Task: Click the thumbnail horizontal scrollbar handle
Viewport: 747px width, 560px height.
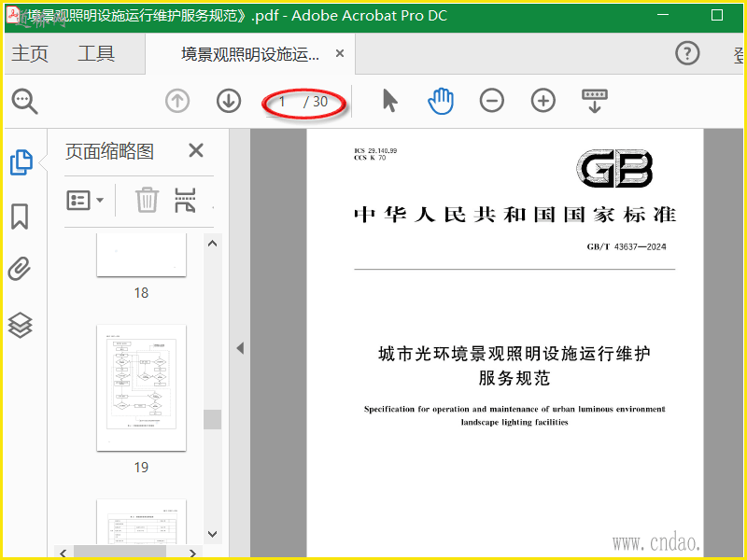Action: (x=120, y=552)
